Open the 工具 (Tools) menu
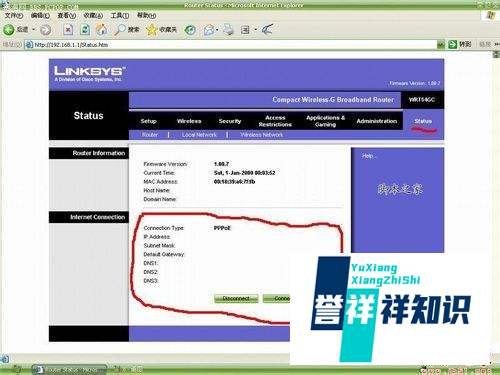 click(x=120, y=15)
